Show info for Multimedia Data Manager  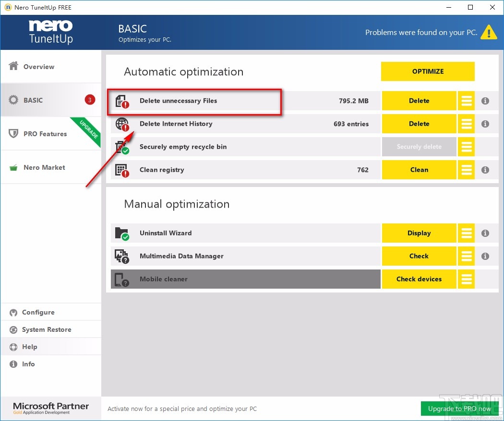[x=485, y=256]
